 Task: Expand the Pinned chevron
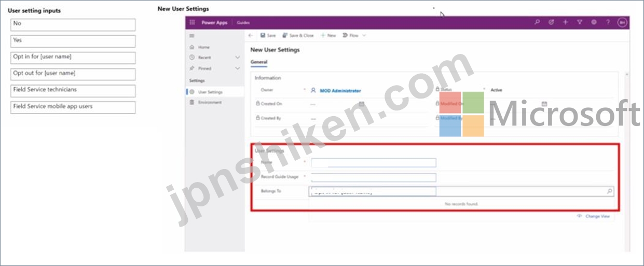tap(238, 68)
